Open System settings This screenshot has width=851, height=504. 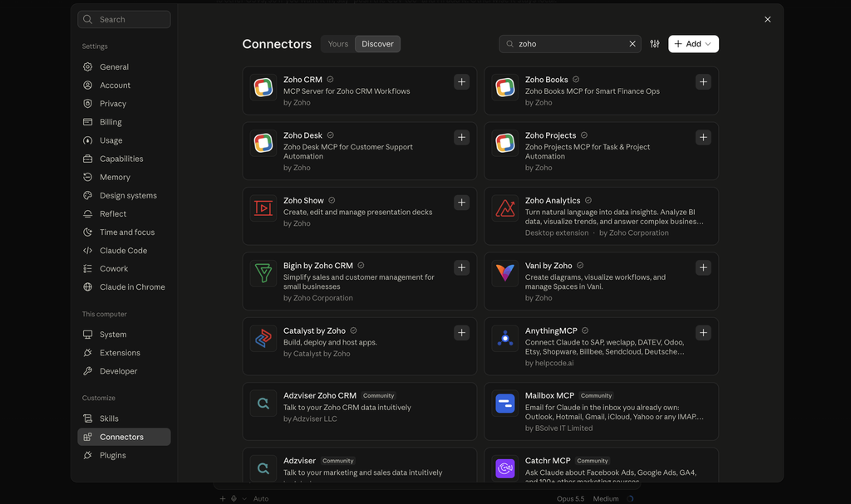[x=124, y=334]
